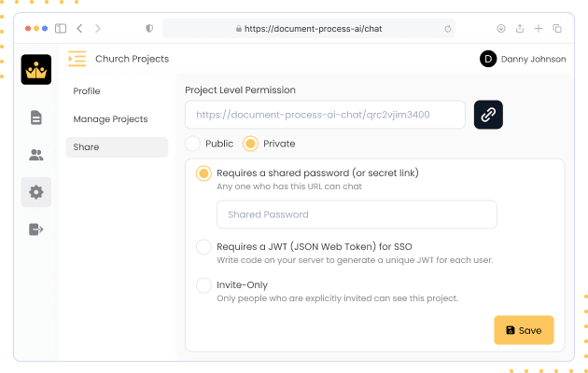This screenshot has width=588, height=373.
Task: Open browser downloads icon
Action: coord(501,29)
